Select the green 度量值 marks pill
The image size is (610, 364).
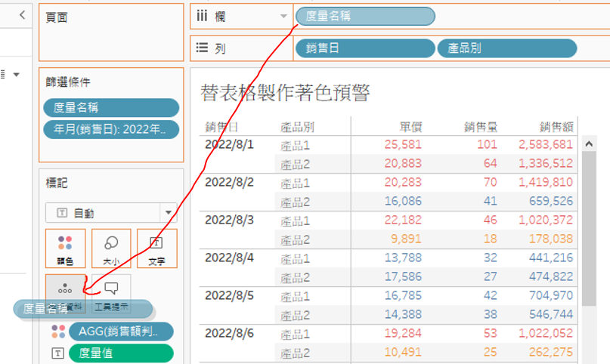click(121, 353)
